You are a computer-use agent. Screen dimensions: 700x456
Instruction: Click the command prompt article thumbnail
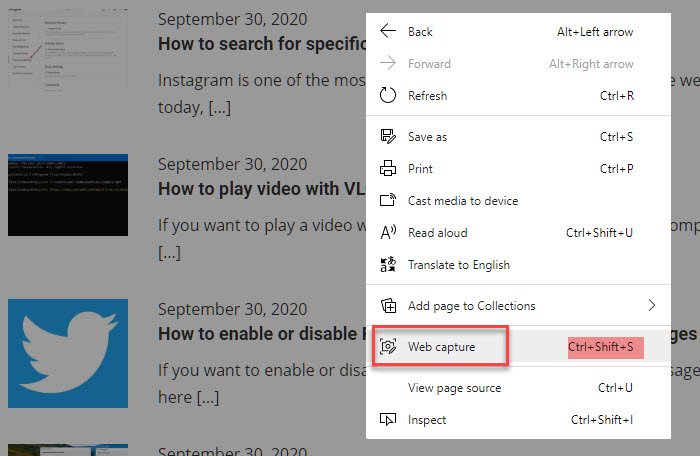[68, 195]
